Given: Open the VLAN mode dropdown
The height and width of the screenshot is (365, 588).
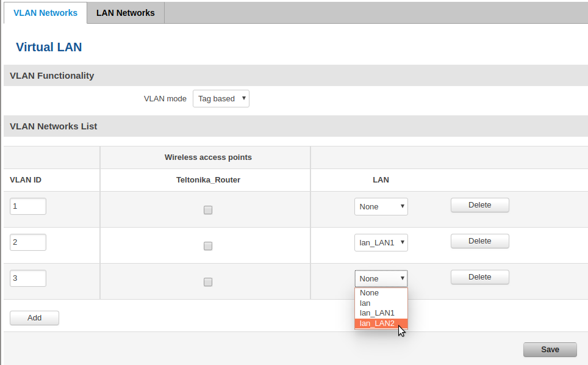Looking at the screenshot, I should pyautogui.click(x=221, y=99).
